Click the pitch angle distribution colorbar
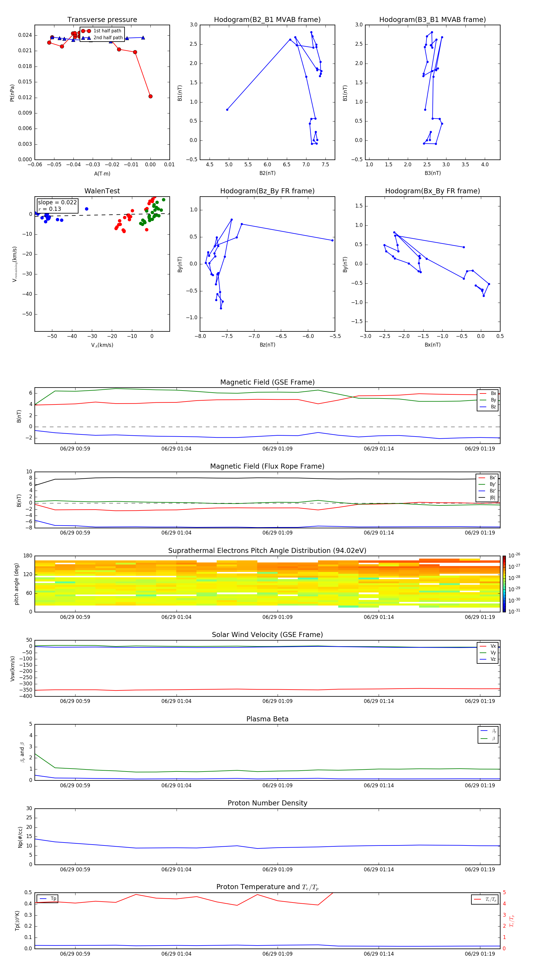The width and height of the screenshot is (535, 980). pyautogui.click(x=504, y=584)
